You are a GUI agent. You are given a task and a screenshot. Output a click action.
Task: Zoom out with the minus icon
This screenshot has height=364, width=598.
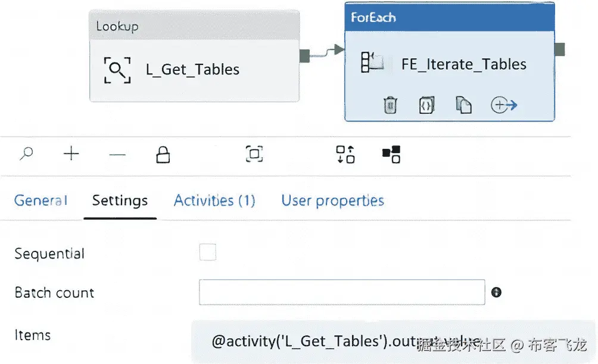point(117,154)
